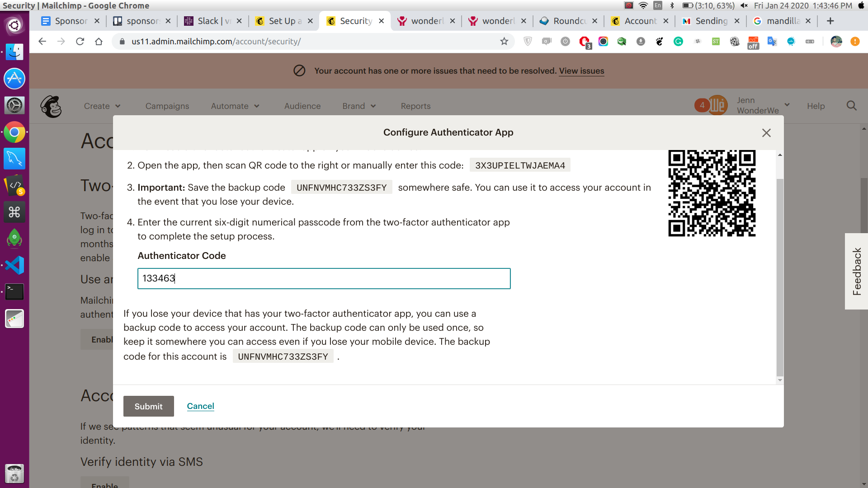Open Visual Studio Code from dock

[x=14, y=265]
